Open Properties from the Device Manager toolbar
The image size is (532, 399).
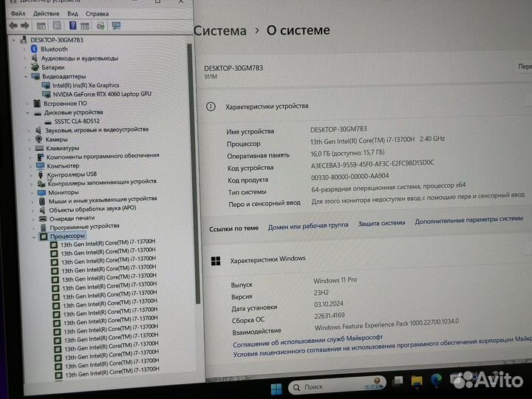[57, 26]
